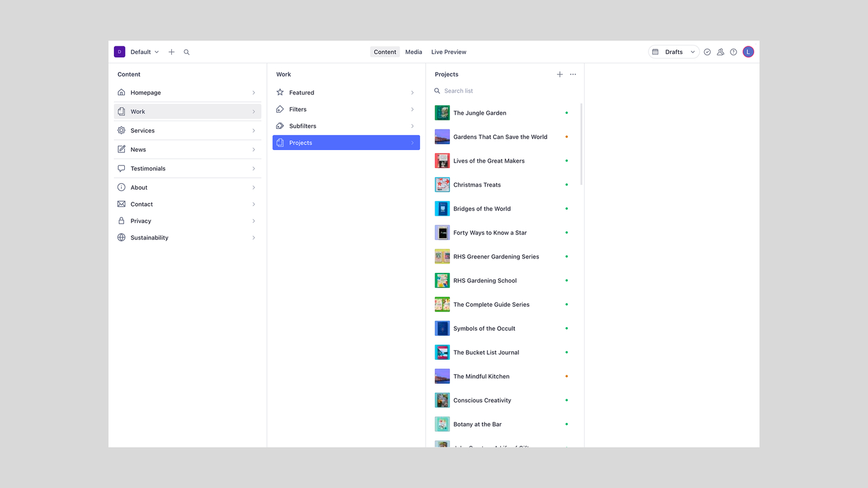
Task: Add a new project with plus icon
Action: pos(559,74)
